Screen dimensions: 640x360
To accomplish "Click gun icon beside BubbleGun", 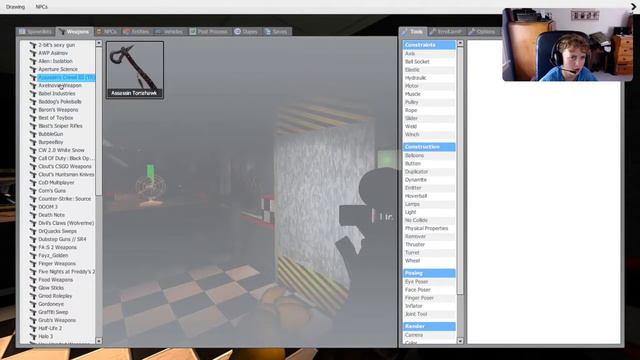I will pos(33,134).
